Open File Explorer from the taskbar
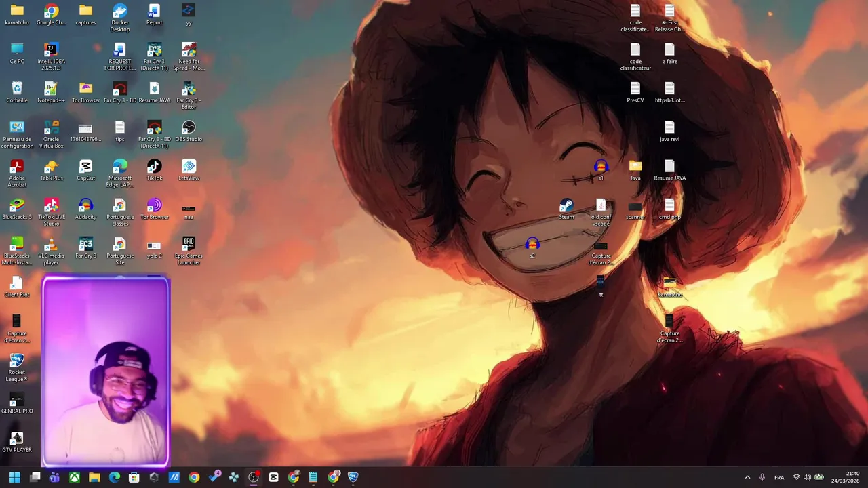Image resolution: width=868 pixels, height=488 pixels. click(94, 477)
